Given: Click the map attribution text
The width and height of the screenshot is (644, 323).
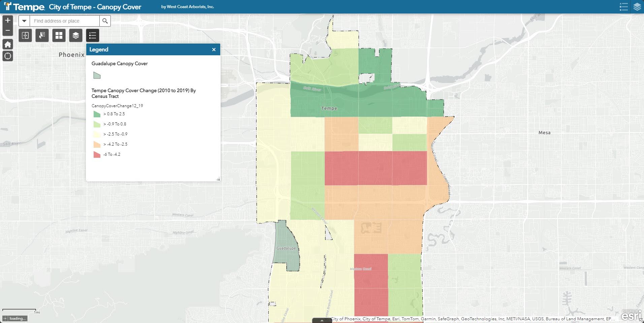Looking at the screenshot, I should click(473, 319).
